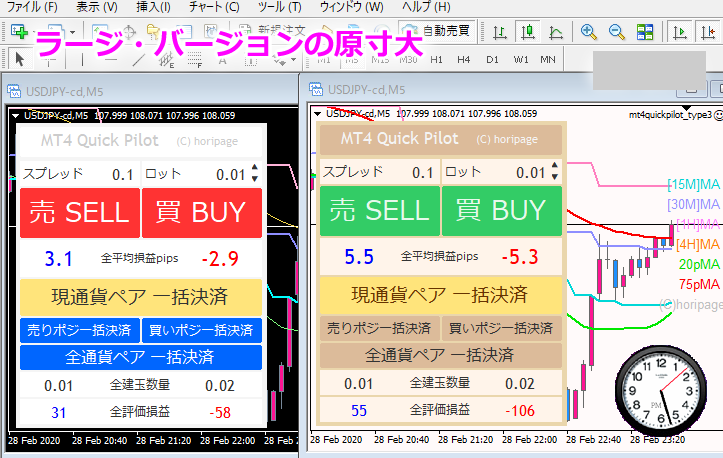723x458 pixels.
Task: Select the W1 timeframe
Action: click(x=521, y=59)
